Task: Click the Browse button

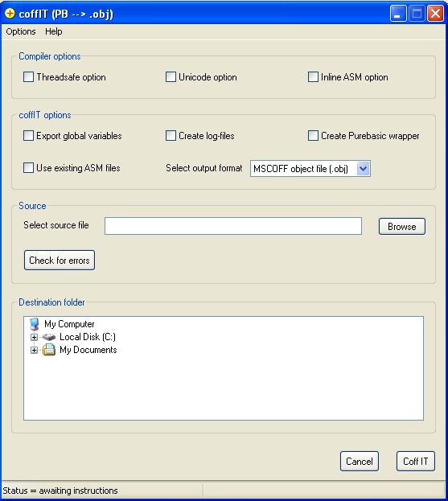Action: (402, 227)
